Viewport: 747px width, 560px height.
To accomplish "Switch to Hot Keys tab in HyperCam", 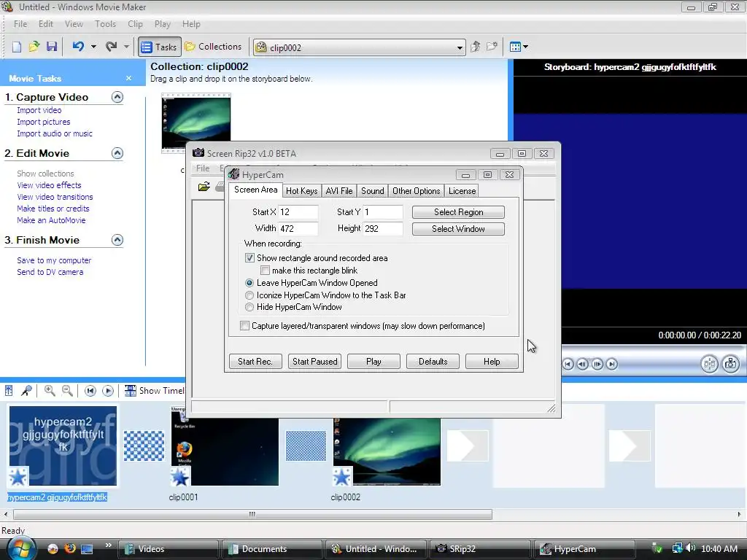I will [301, 191].
